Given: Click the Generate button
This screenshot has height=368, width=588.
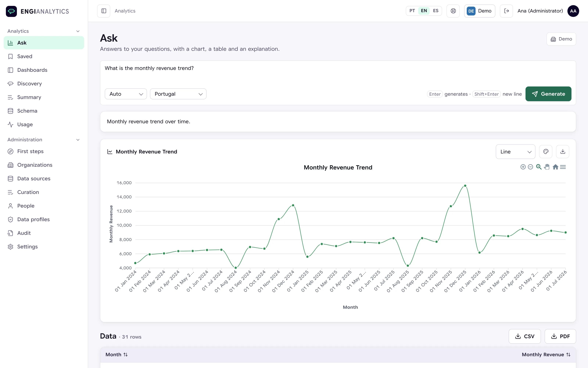Looking at the screenshot, I should 548,94.
